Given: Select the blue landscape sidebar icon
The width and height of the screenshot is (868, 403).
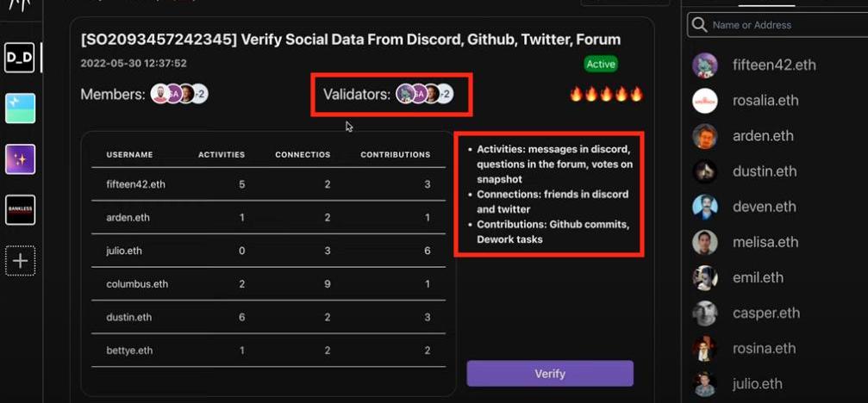Looking at the screenshot, I should coord(20,108).
